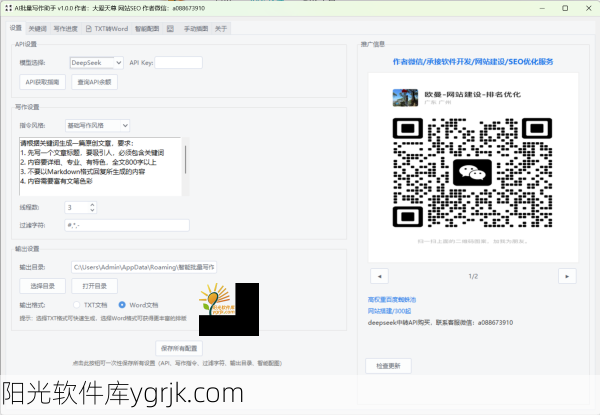The height and width of the screenshot is (415, 600).
Task: Maximize the AI批量写作助手 window
Action: [x=565, y=8]
